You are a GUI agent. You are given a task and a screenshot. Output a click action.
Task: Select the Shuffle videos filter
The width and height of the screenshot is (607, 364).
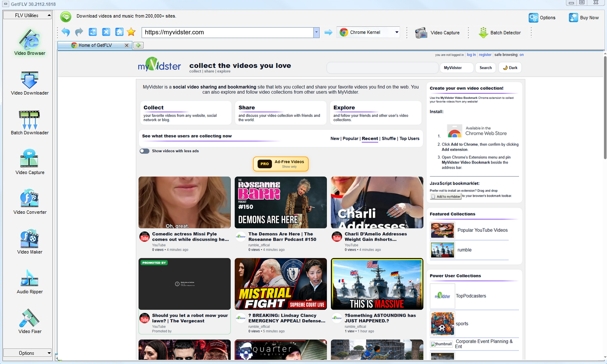pos(389,138)
